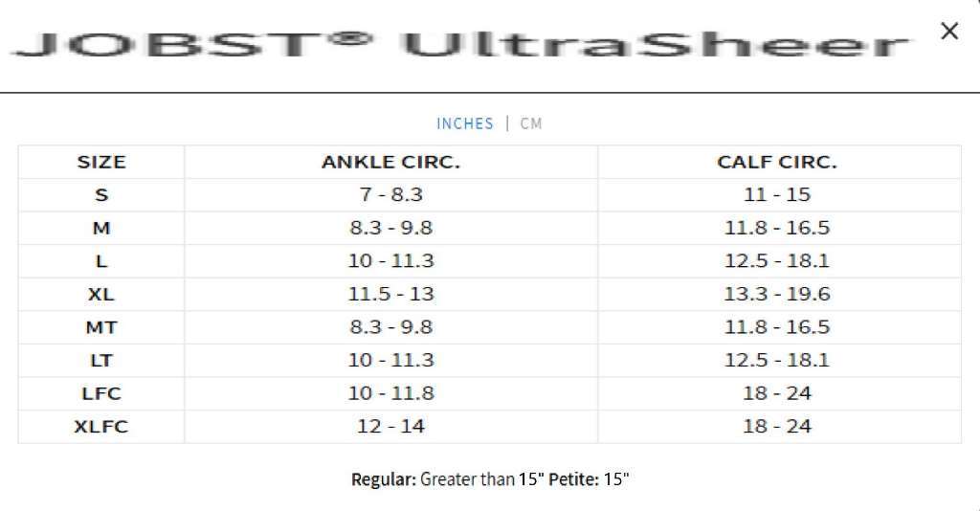Click the CALF CIRC. column header

[x=777, y=163]
